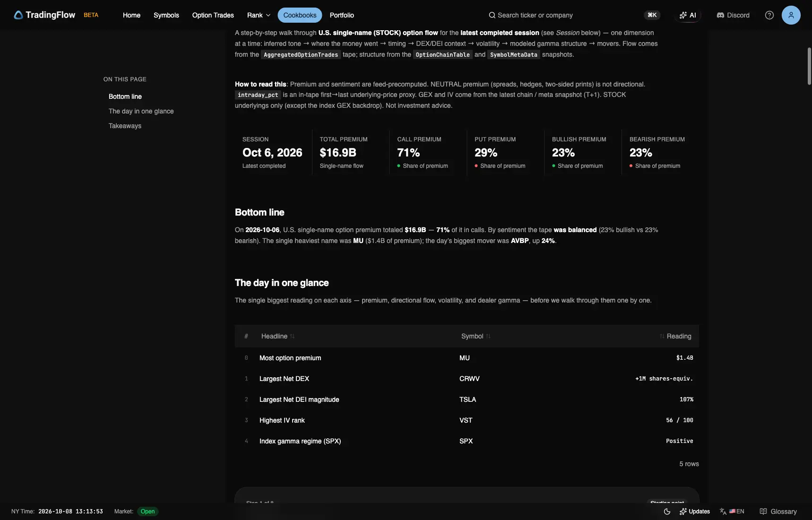Open the Discord link
Screen dimensions: 812x520
tap(733, 15)
